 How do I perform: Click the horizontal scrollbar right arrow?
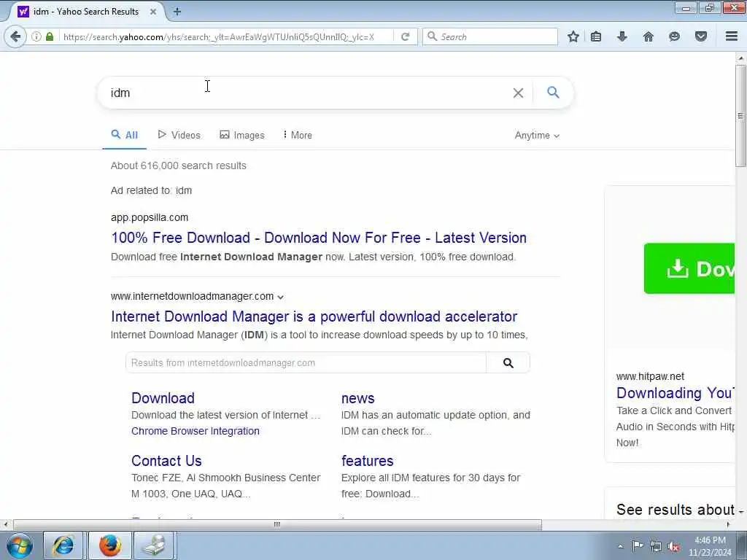729,525
